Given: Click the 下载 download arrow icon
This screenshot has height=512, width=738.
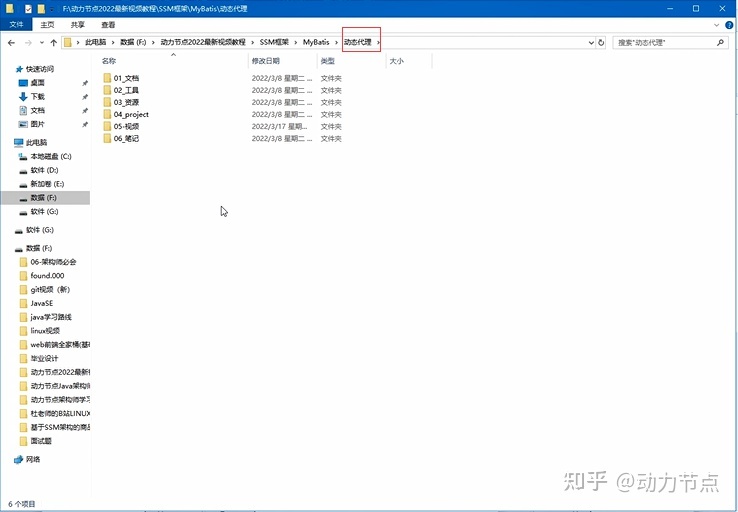Looking at the screenshot, I should (23, 96).
